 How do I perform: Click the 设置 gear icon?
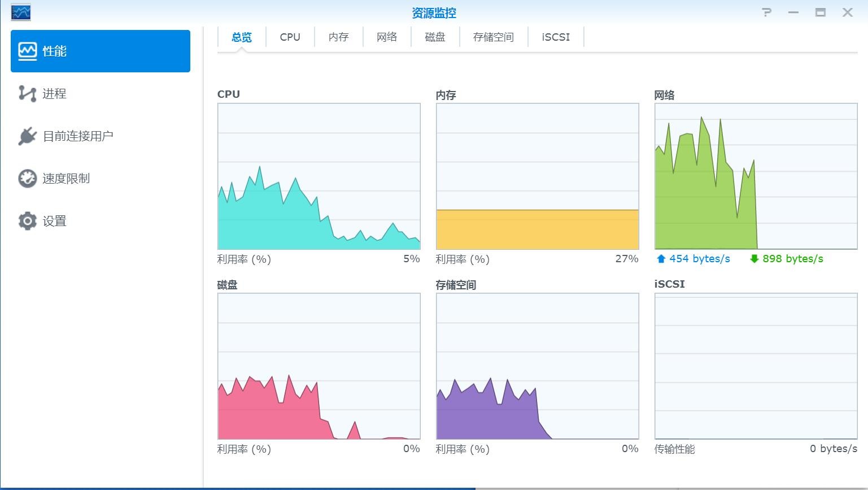pyautogui.click(x=27, y=221)
